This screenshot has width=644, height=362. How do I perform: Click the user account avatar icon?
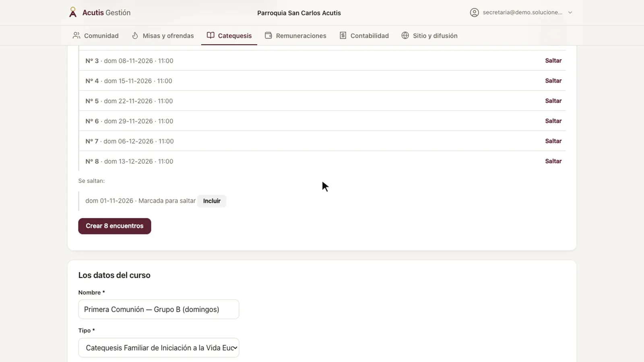(x=475, y=12)
